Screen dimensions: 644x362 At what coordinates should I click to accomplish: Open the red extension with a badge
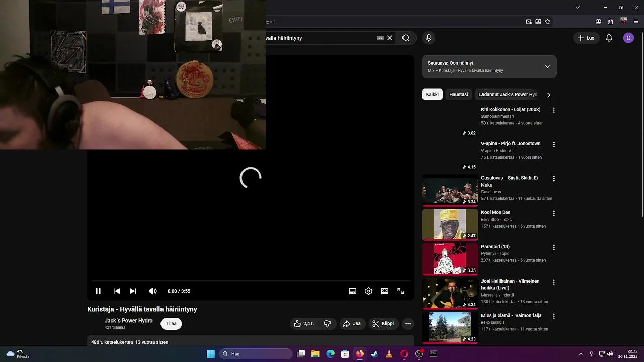click(623, 21)
